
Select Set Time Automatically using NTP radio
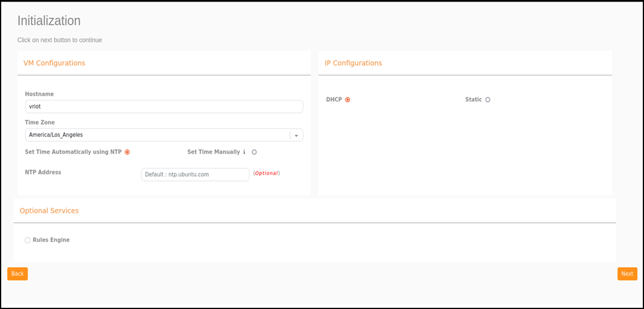point(127,152)
